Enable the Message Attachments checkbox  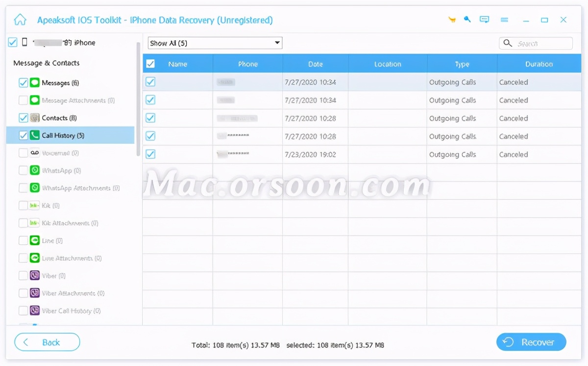[x=23, y=100]
